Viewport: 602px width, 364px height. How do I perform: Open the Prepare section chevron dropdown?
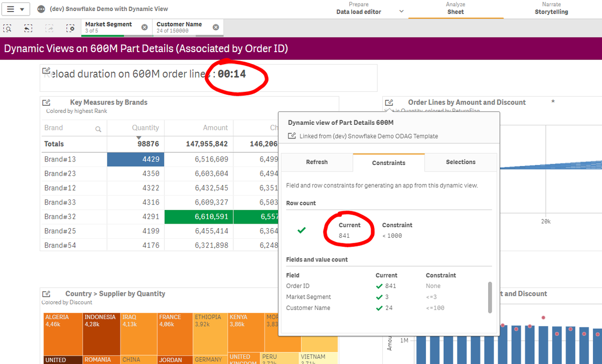[x=401, y=11]
